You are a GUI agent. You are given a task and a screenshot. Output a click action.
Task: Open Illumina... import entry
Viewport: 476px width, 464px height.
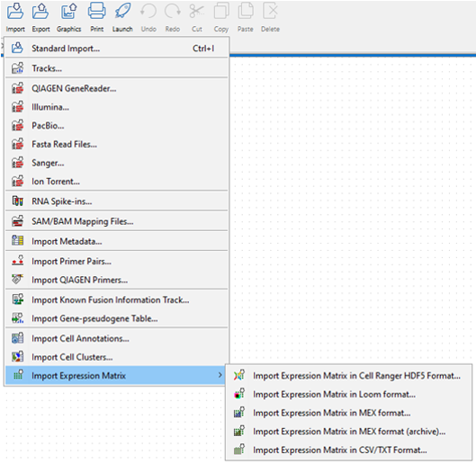pyautogui.click(x=117, y=107)
